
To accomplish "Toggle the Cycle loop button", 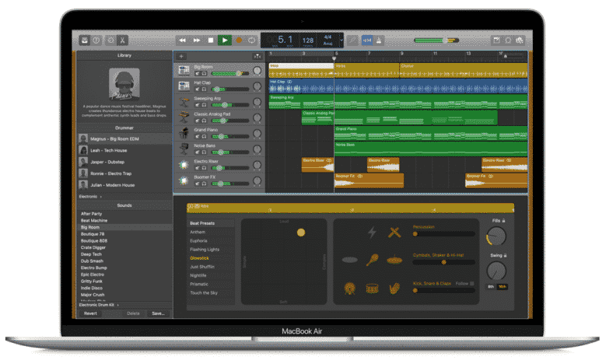I will 253,40.
